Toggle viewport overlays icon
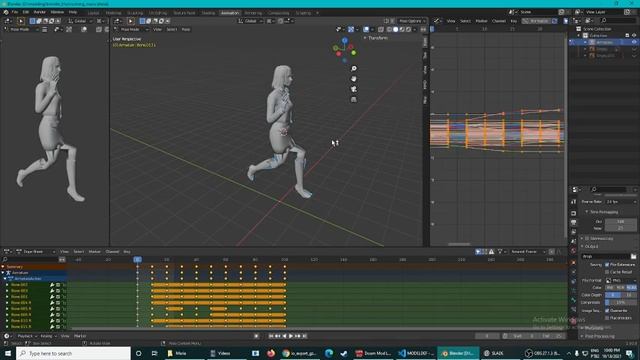This screenshot has width=640, height=360. click(x=366, y=29)
